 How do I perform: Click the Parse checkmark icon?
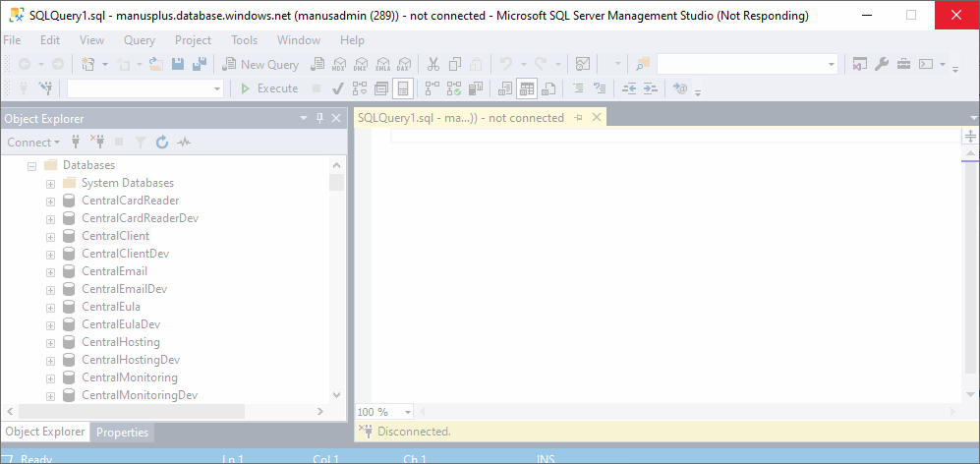(x=337, y=88)
